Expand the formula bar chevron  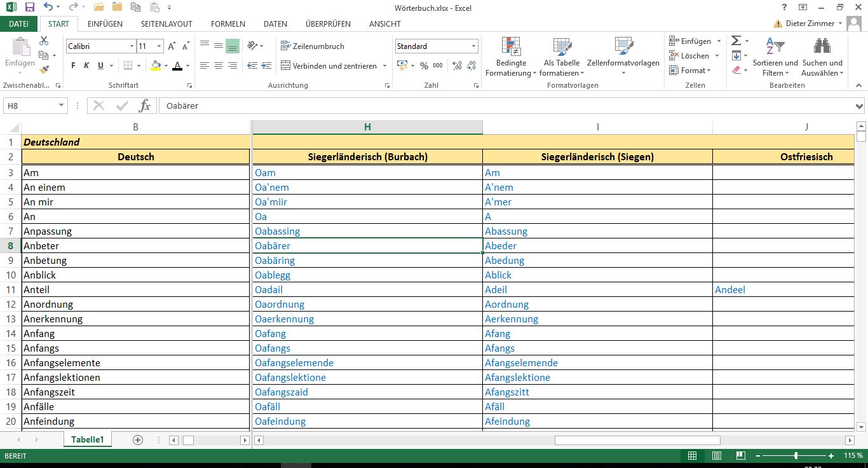tap(859, 106)
